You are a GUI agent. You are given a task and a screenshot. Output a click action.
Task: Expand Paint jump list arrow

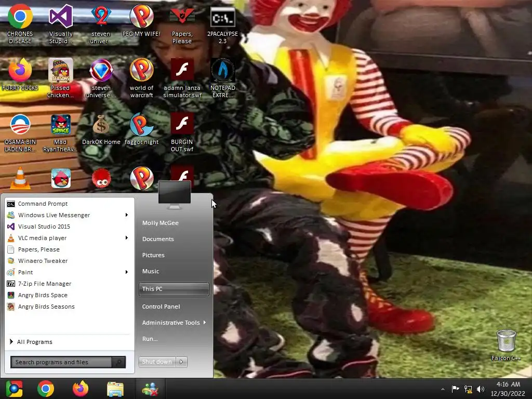[x=127, y=272]
